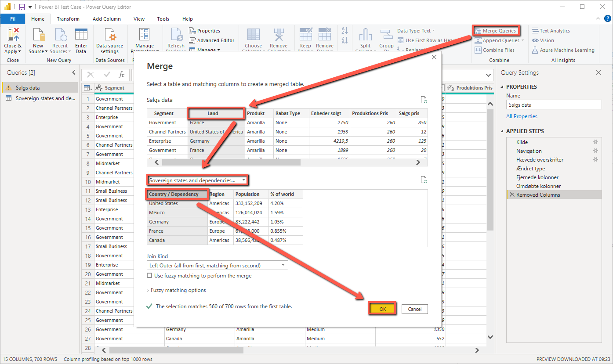Click horizontal scrollbar in Salgs data preview
The height and width of the screenshot is (364, 613).
[x=231, y=162]
